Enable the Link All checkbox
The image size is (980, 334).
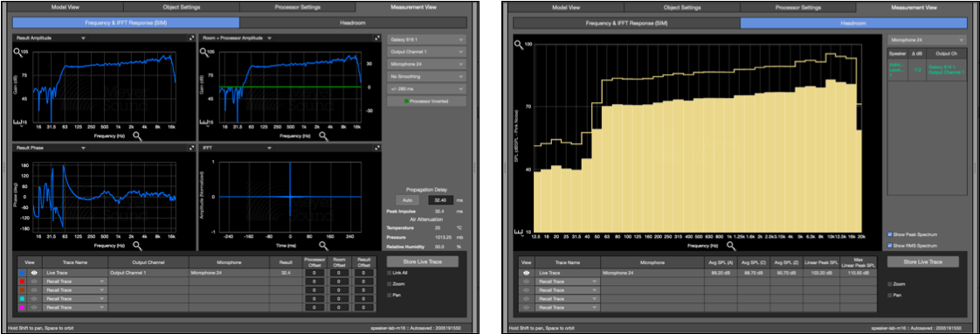coord(390,274)
